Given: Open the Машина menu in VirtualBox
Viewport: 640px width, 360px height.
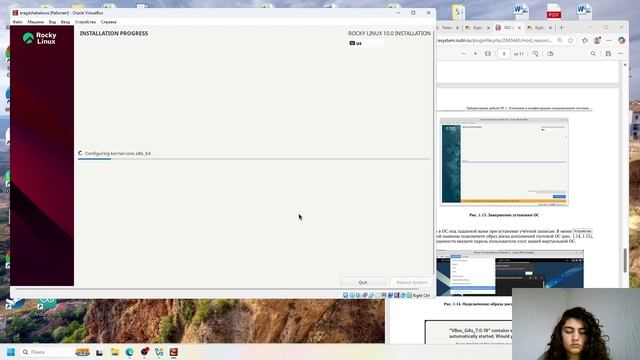Looking at the screenshot, I should 36,22.
